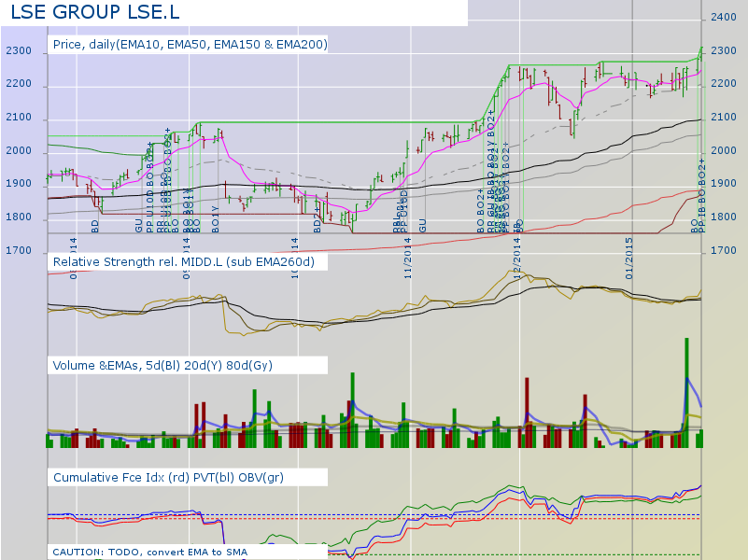Click the 2100 label on the left axis
The width and height of the screenshot is (748, 560).
19,117
